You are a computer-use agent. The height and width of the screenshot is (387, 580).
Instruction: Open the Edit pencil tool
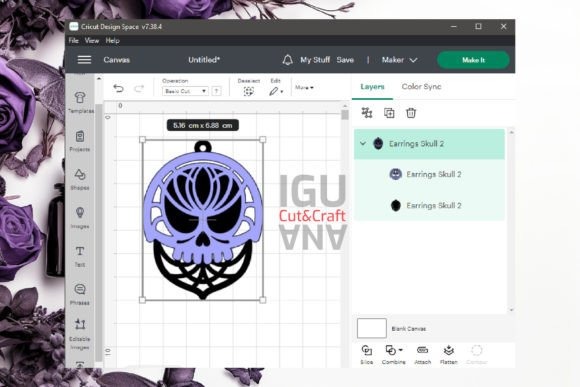[x=274, y=91]
